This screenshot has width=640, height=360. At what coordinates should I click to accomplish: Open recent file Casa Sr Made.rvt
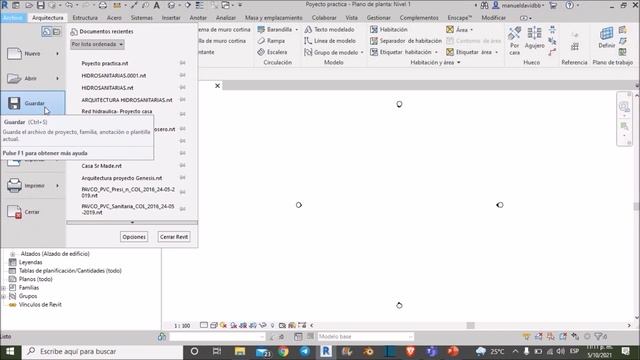(x=101, y=166)
